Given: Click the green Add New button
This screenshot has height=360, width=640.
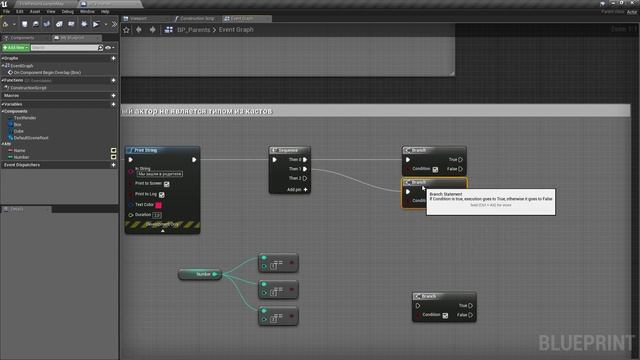Looking at the screenshot, I should click(16, 48).
